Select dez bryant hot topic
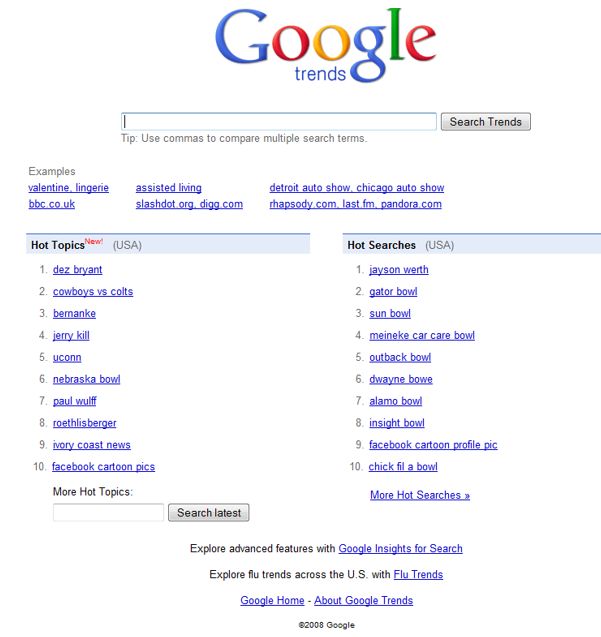 point(78,270)
